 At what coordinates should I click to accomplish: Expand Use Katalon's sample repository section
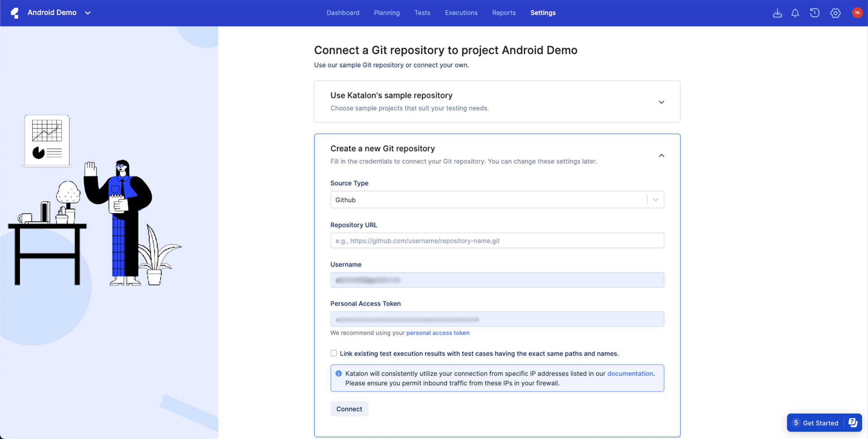click(x=661, y=102)
